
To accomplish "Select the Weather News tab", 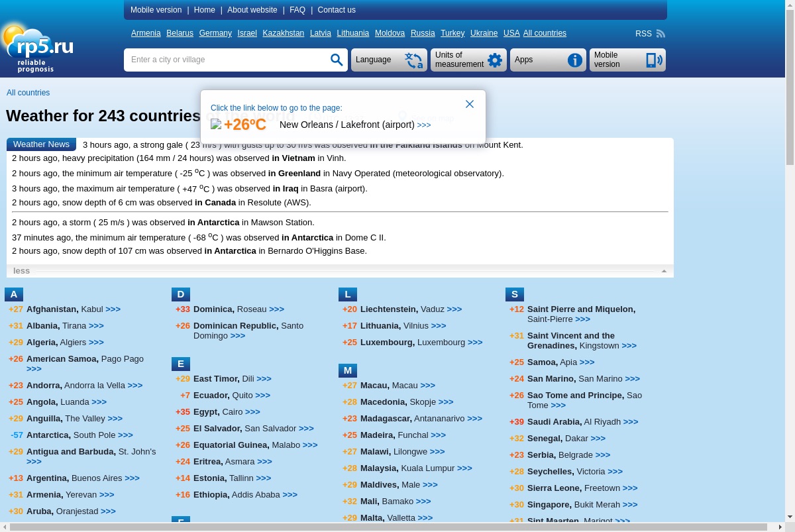I will (x=41, y=144).
